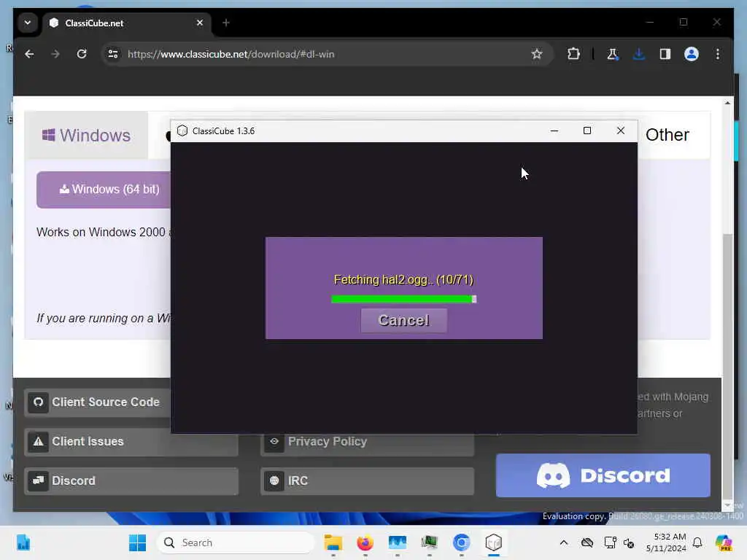Select the Windows download tab
Screen dimensions: 747x560
point(86,135)
